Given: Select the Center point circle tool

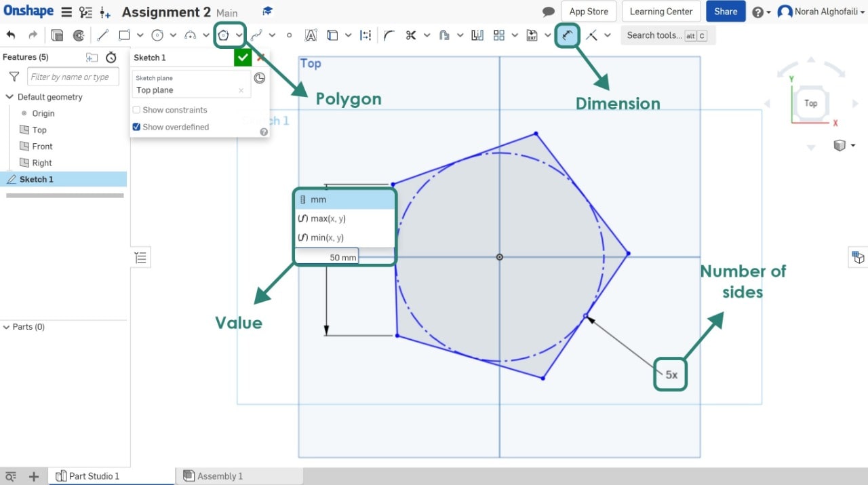Looking at the screenshot, I should point(157,35).
